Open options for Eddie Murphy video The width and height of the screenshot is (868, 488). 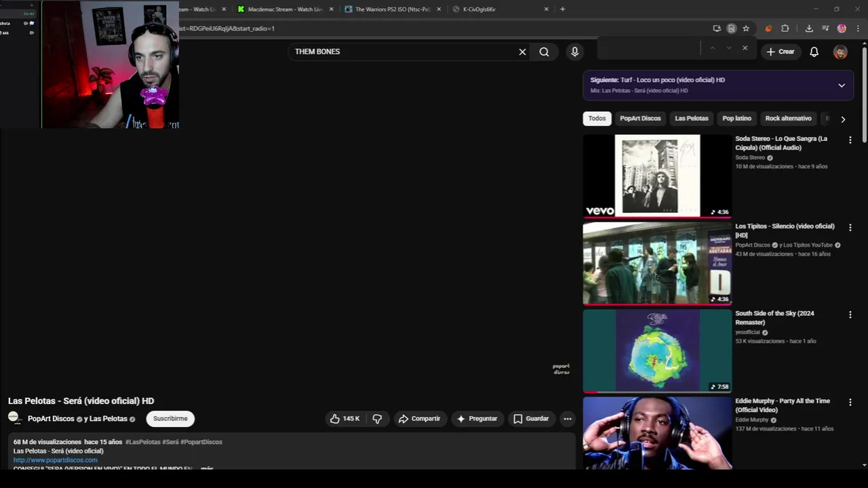[x=850, y=403]
